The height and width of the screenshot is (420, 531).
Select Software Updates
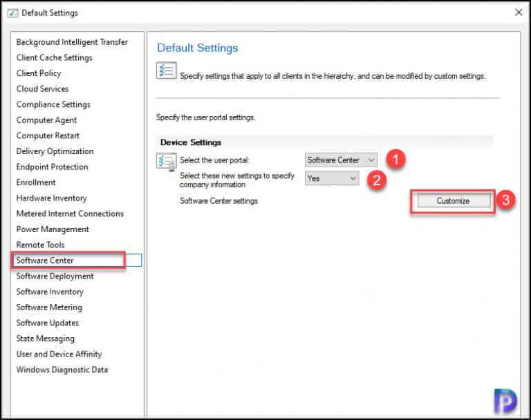(48, 323)
